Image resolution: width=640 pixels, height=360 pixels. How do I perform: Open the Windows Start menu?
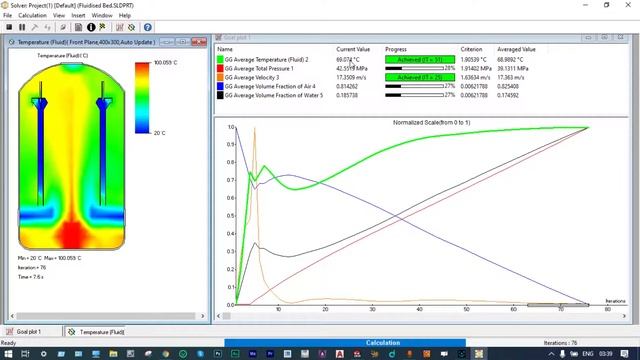8,354
